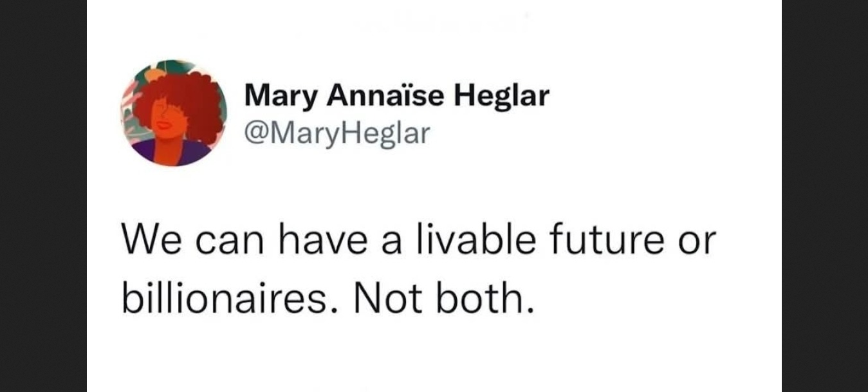The image size is (868, 392).
Task: Click the word "billionaires" in the tweet
Action: click(x=228, y=298)
